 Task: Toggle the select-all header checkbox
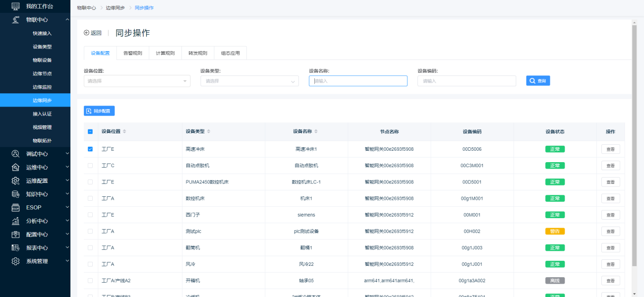[x=90, y=131]
